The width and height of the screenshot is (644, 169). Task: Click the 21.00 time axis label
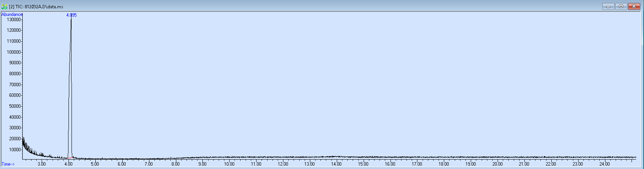pyautogui.click(x=524, y=164)
